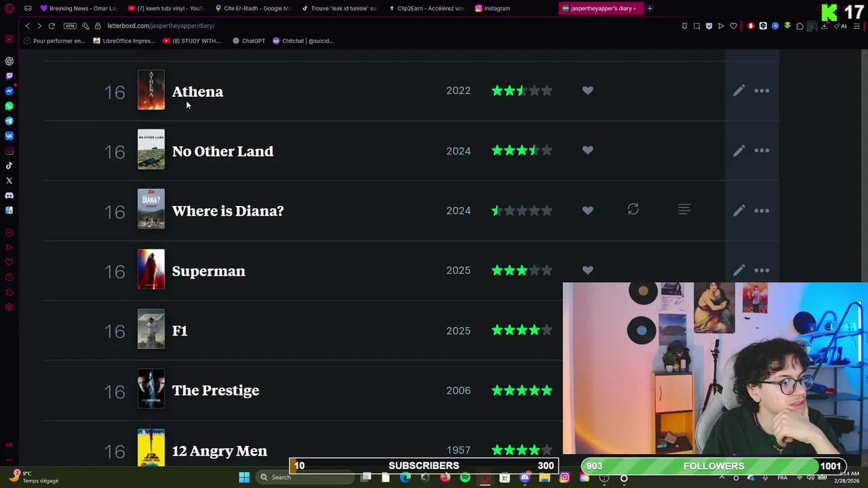
Task: Set Athena star rating
Action: [522, 90]
